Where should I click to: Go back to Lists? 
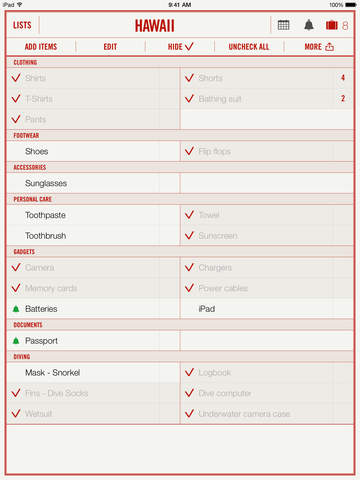click(x=22, y=25)
